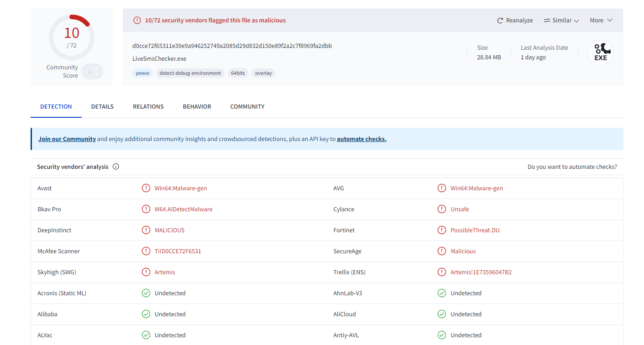644x345 pixels.
Task: Click the alert icon in the Avast row
Action: pyautogui.click(x=146, y=188)
